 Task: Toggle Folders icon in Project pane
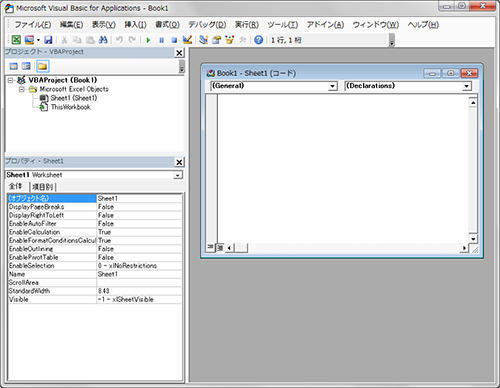point(42,66)
